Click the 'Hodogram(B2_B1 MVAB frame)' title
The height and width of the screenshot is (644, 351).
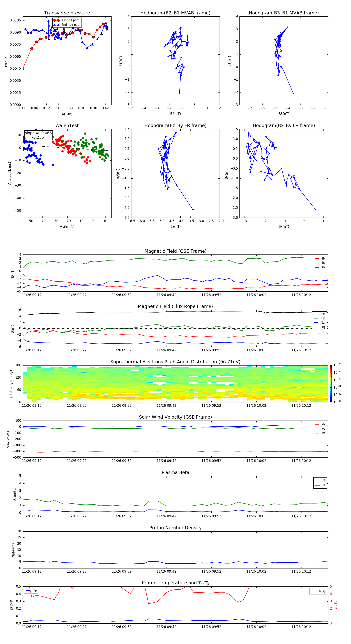pyautogui.click(x=175, y=13)
